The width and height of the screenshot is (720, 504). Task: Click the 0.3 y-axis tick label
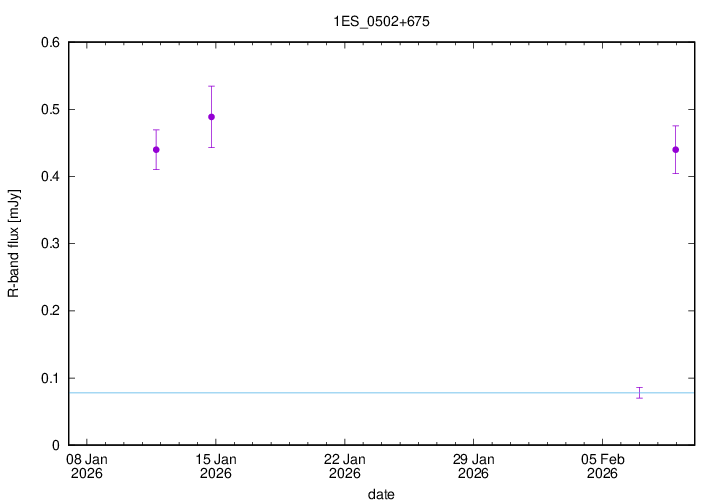(50, 244)
